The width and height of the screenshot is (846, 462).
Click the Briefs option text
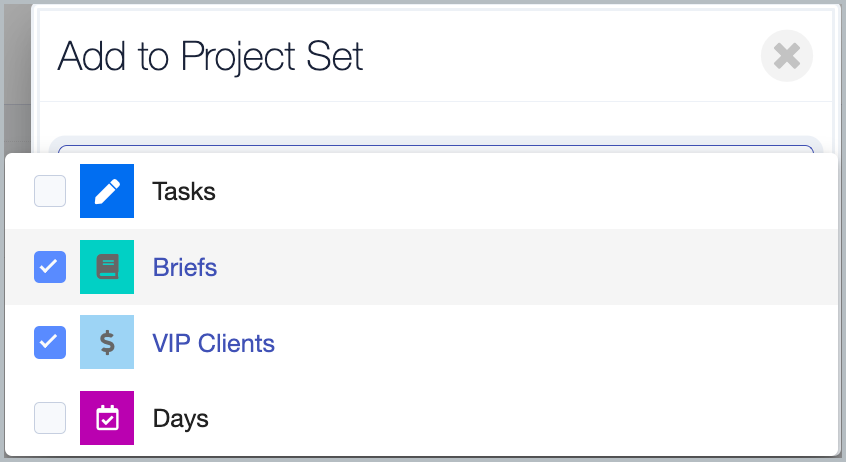point(185,268)
